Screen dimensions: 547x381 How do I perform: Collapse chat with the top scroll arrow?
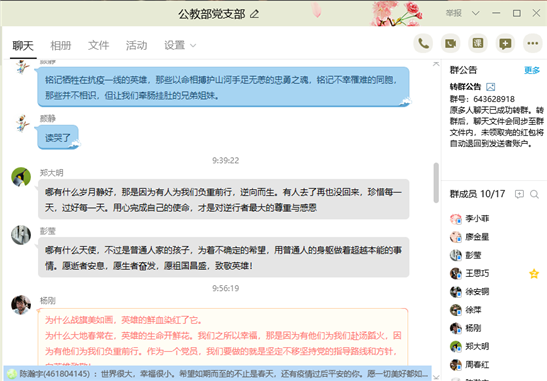pyautogui.click(x=436, y=64)
